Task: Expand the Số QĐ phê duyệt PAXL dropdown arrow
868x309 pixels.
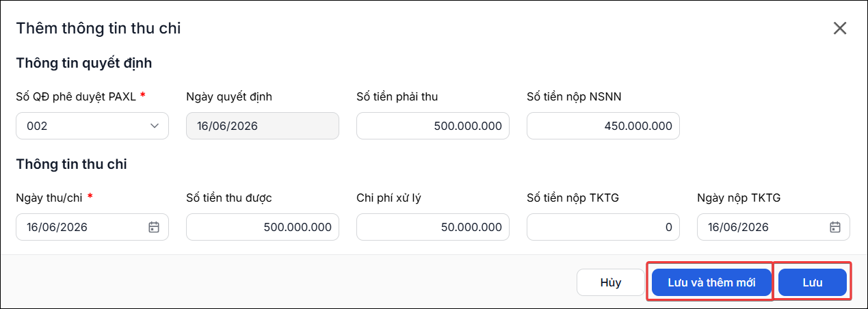Action: pos(154,126)
